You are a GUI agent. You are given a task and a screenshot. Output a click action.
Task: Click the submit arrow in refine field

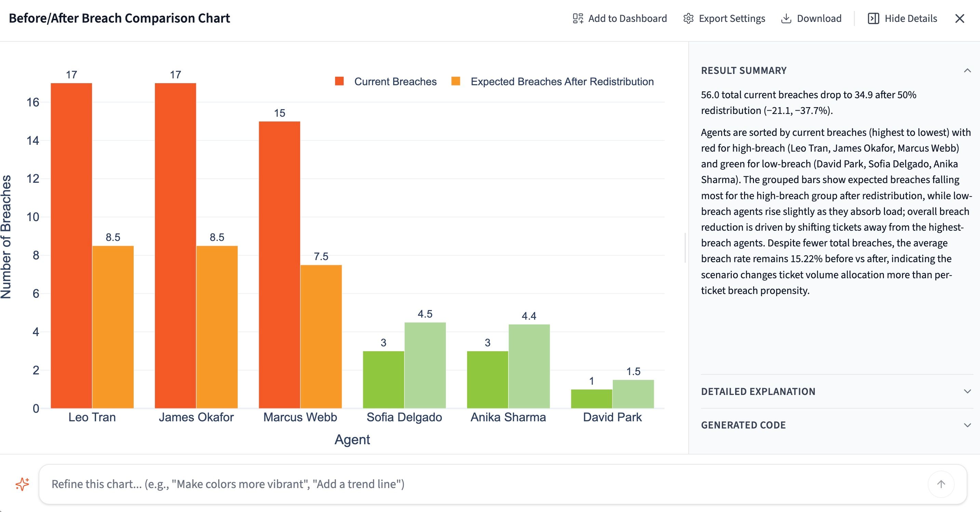[941, 484]
